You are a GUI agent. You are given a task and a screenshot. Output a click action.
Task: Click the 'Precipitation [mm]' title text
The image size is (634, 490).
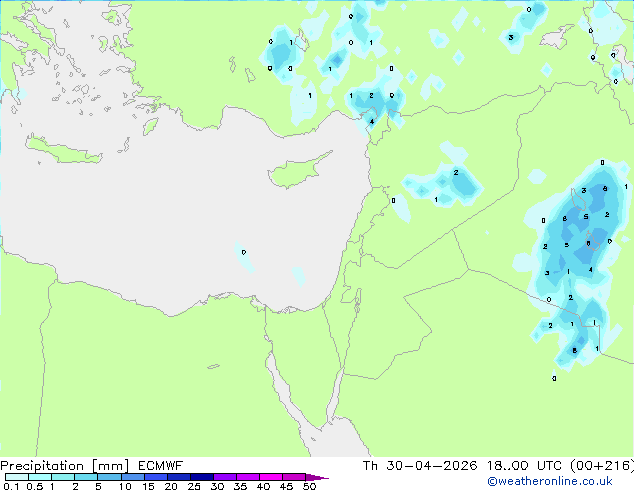point(65,466)
